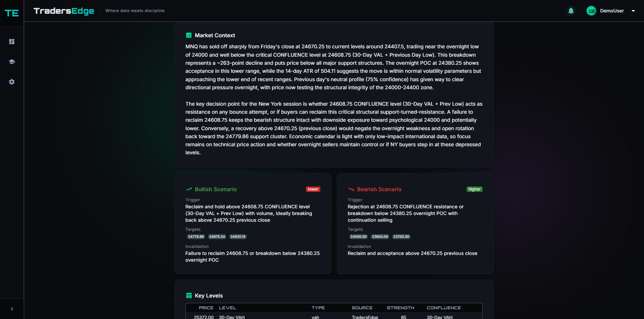Open the settings gear in the sidebar
The image size is (644, 319).
[12, 82]
